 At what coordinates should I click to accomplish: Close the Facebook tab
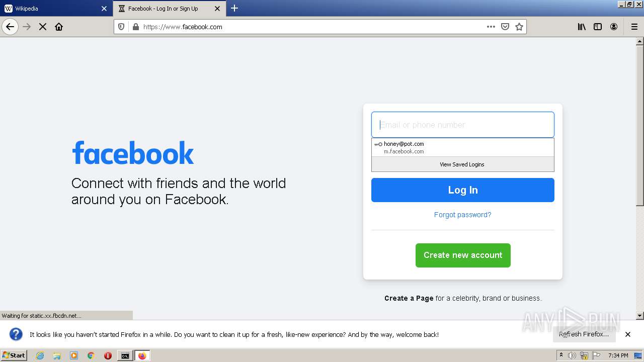(x=217, y=9)
